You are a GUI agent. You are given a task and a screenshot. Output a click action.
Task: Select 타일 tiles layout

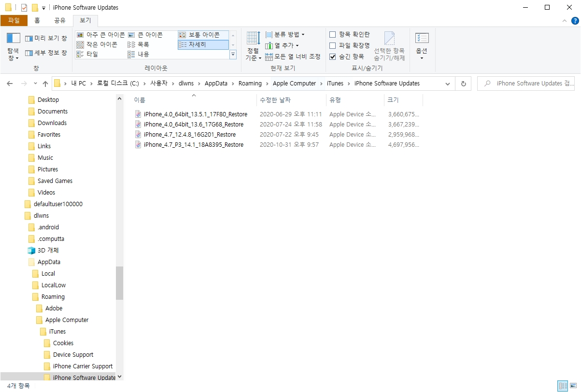pos(87,54)
